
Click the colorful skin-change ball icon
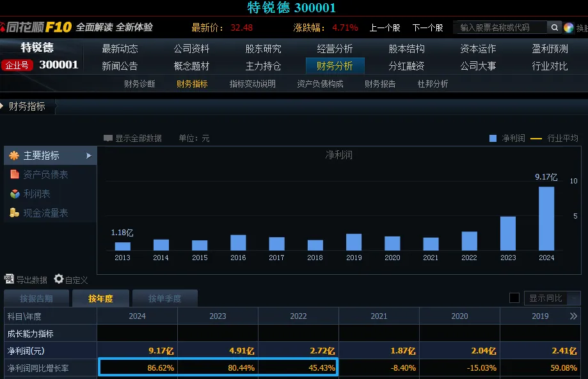(x=569, y=27)
